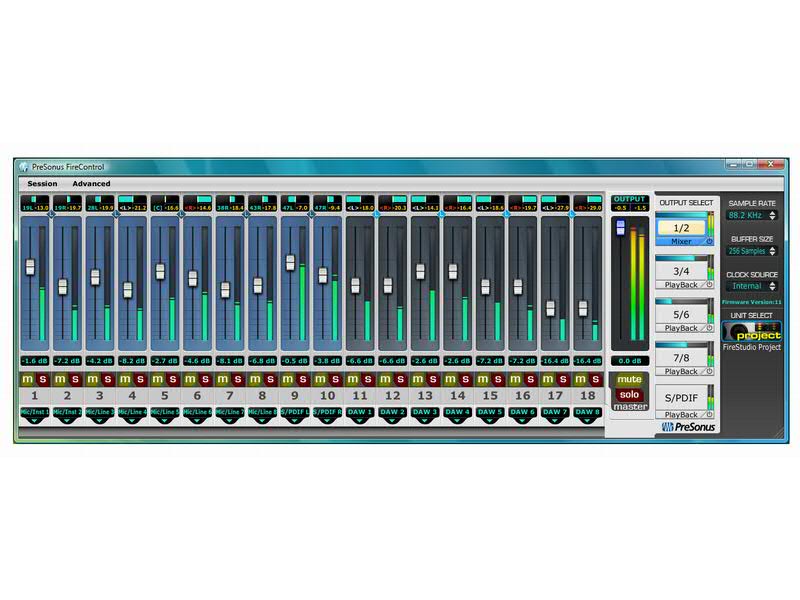Click channel 12 pan control marked R

coord(392,203)
